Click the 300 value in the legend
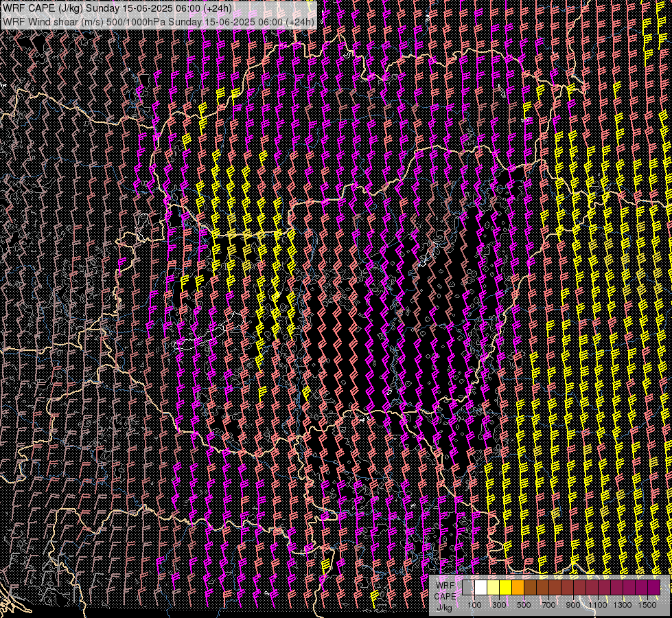This screenshot has width=672, height=618. 499,605
